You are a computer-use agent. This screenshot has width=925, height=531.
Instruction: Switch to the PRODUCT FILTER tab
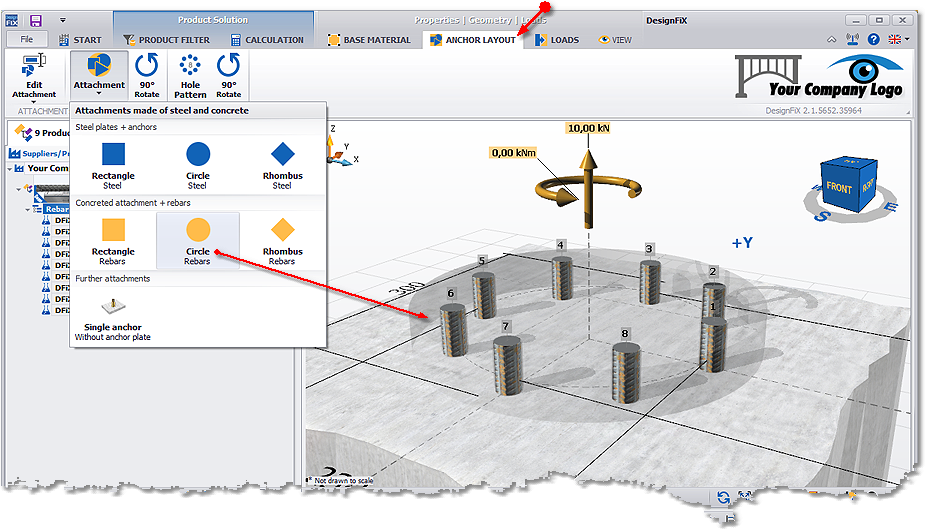tap(166, 40)
